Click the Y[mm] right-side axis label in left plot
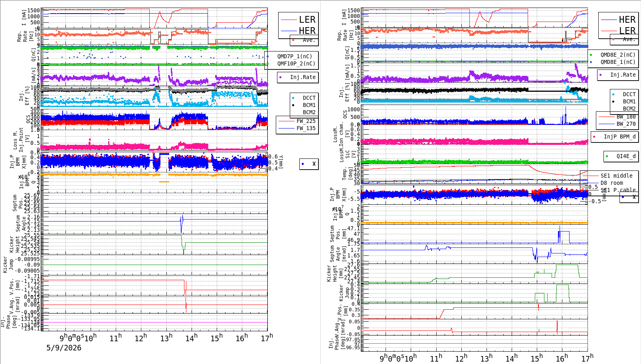This screenshot has height=364, width=641. click(281, 162)
